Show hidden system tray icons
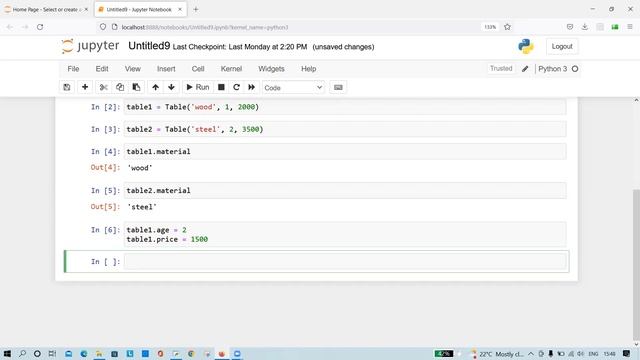The width and height of the screenshot is (640, 360). pos(531,354)
